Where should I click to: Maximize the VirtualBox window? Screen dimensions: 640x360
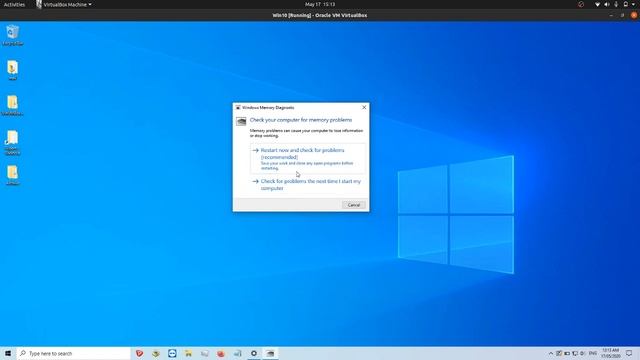(622, 16)
